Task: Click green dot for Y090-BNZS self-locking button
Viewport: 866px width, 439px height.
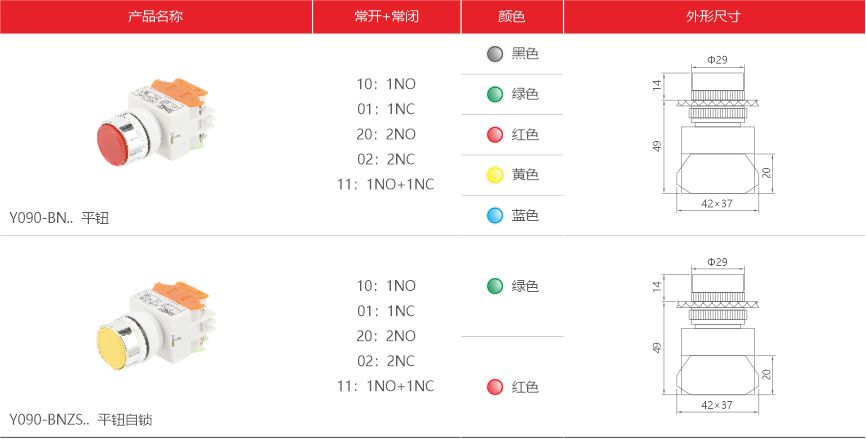Action: click(x=495, y=286)
